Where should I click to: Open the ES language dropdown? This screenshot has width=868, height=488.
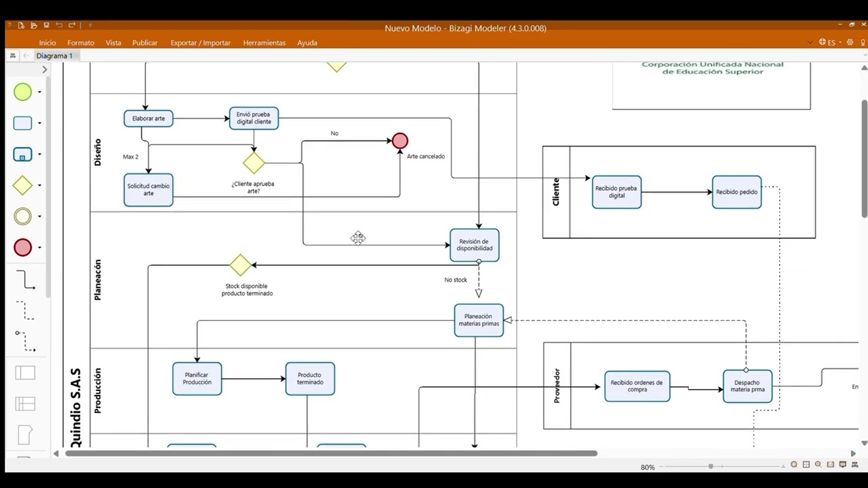830,42
